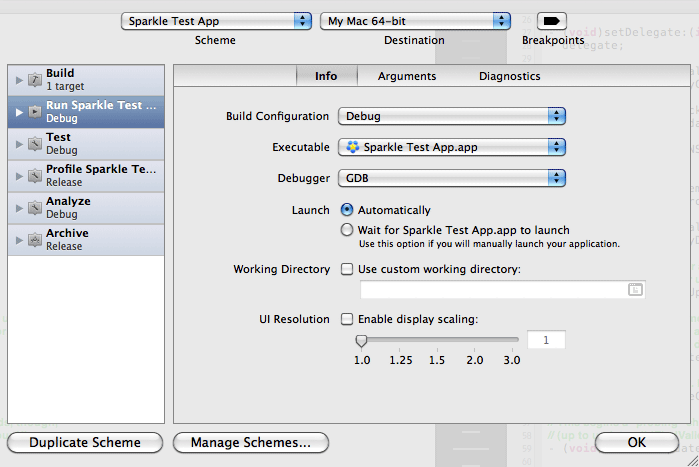The width and height of the screenshot is (699, 467).
Task: Switch to the Info tab
Action: point(326,76)
